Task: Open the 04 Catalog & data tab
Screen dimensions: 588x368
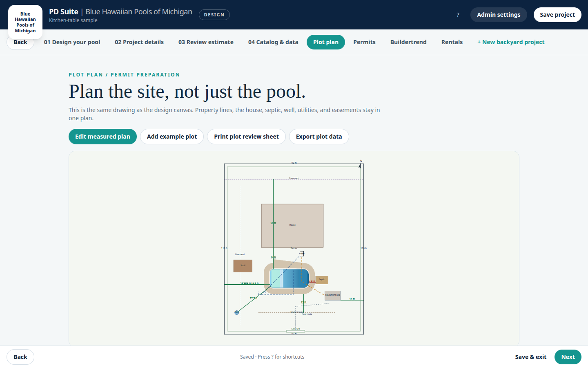Action: (x=273, y=42)
